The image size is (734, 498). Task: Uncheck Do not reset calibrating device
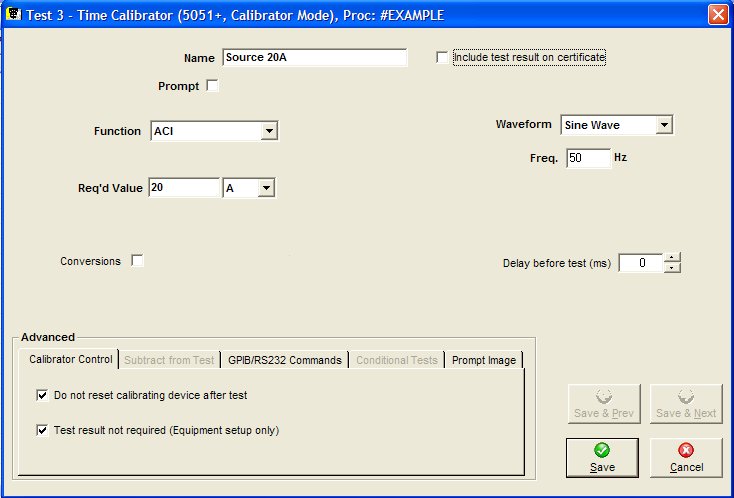point(42,396)
